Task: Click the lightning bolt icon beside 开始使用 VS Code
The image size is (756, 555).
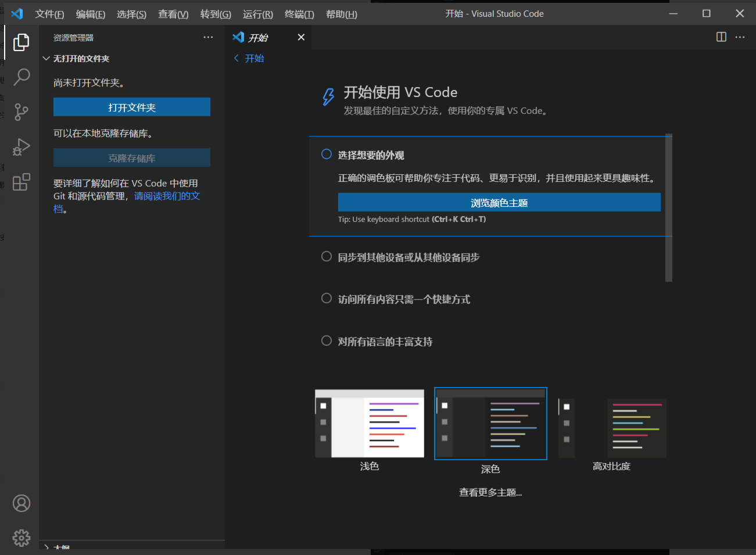Action: 328,96
